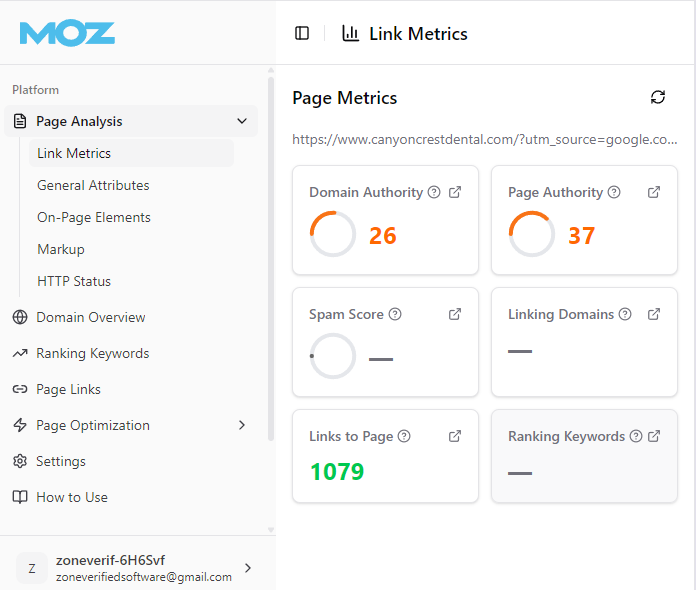Image resolution: width=696 pixels, height=590 pixels.
Task: Open Links to Page help tooltip icon
Action: click(x=404, y=436)
